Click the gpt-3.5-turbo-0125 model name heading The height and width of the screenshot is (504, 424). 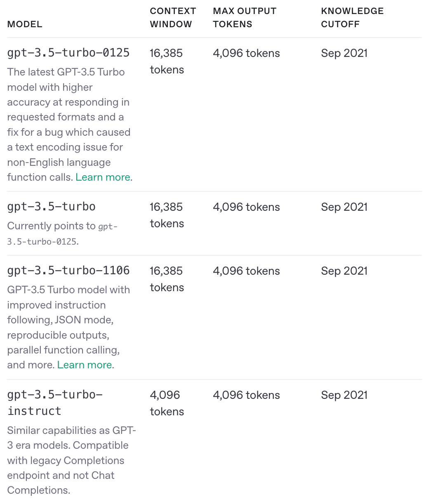(68, 53)
